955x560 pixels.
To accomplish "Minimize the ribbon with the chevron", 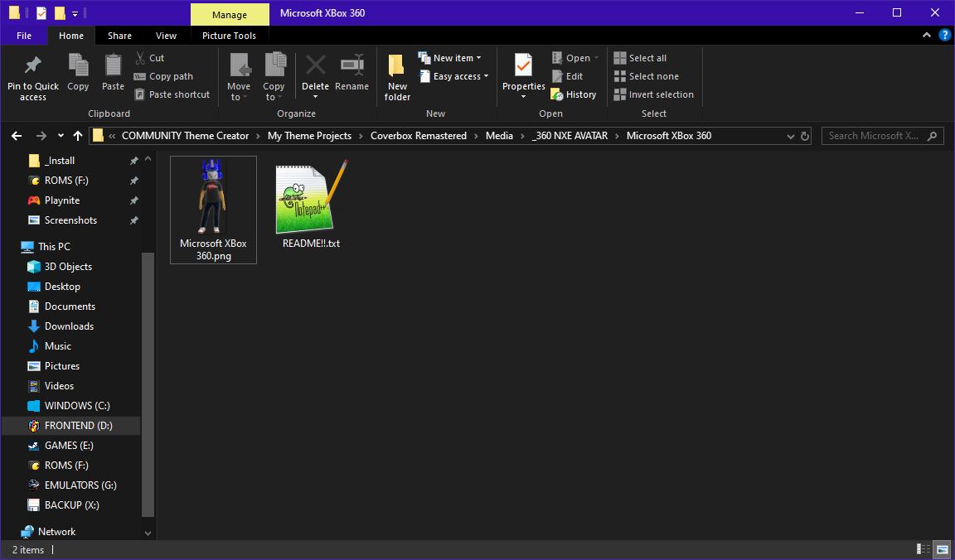I will click(926, 36).
